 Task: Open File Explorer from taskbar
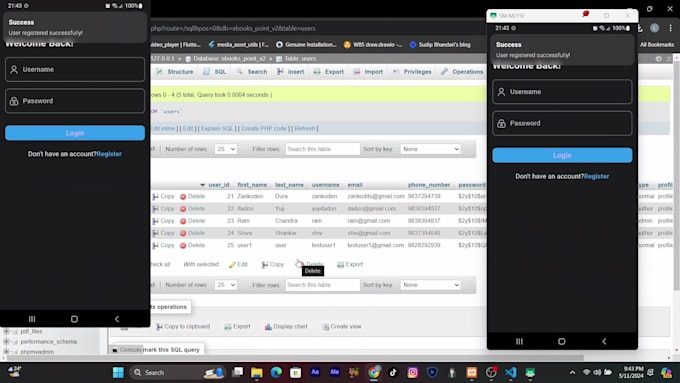[257, 372]
